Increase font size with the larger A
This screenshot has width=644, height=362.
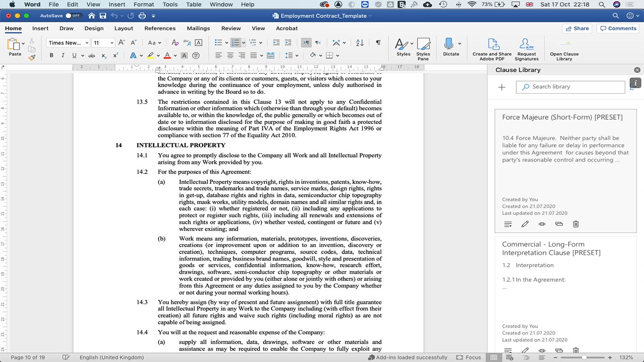pos(123,42)
